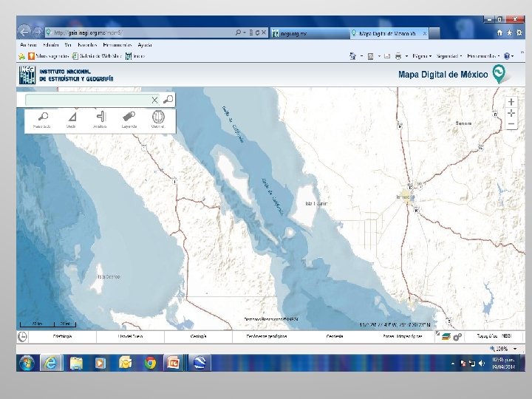
Task: Select the Fenómenos geológicos layer tab
Action: click(267, 337)
